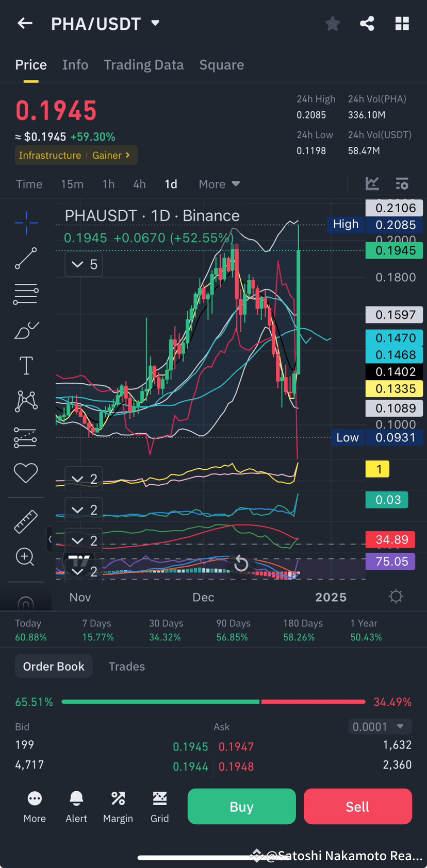Viewport: 427px width, 868px height.
Task: Open the Square tab
Action: click(222, 65)
